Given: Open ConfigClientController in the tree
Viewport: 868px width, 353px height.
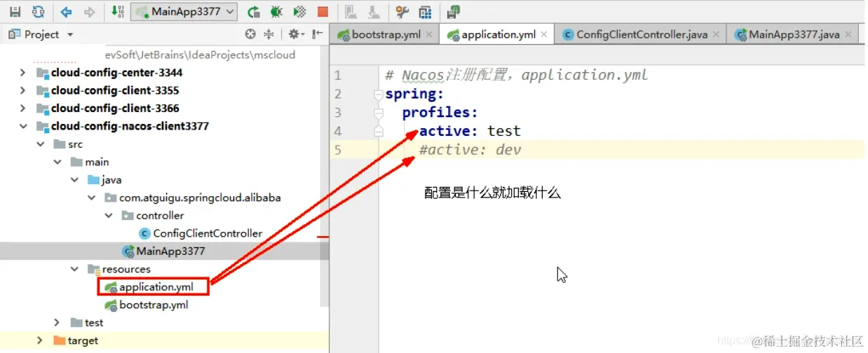Looking at the screenshot, I should click(x=208, y=233).
